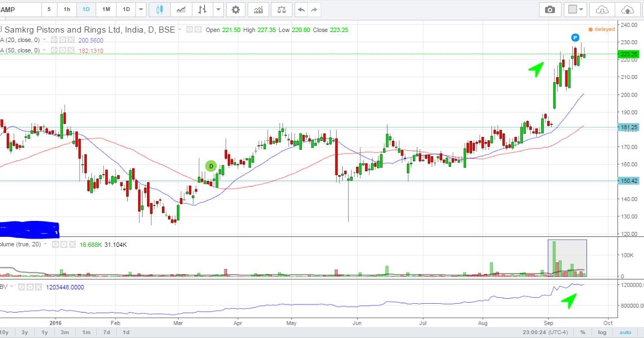Select the candlestick chart style
This screenshot has height=338, width=644.
click(x=159, y=9)
